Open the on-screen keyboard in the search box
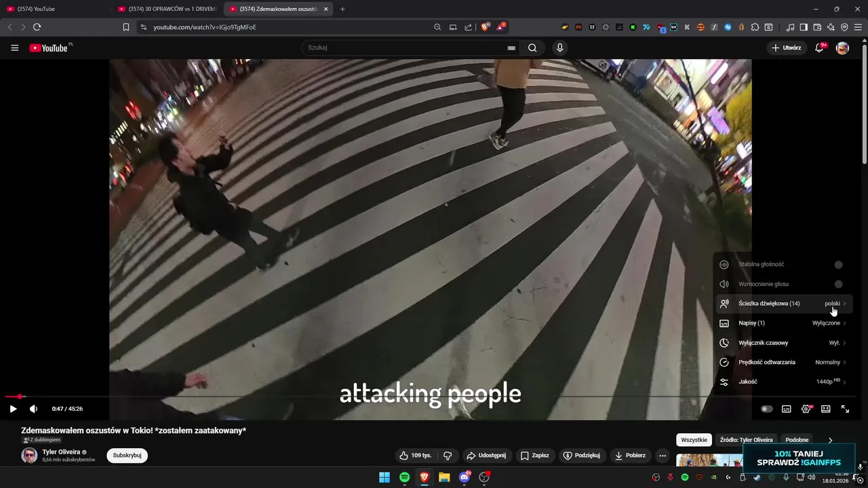The width and height of the screenshot is (868, 488). click(x=511, y=48)
